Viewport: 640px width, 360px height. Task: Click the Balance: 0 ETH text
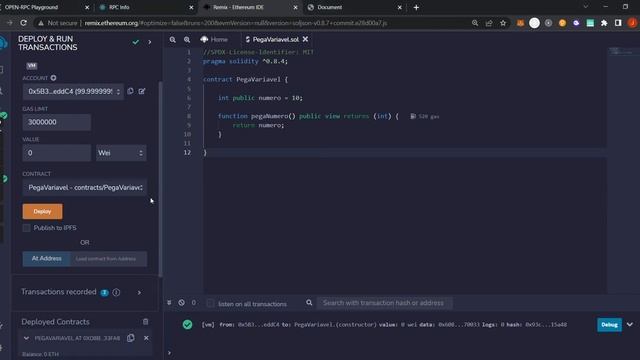40,354
